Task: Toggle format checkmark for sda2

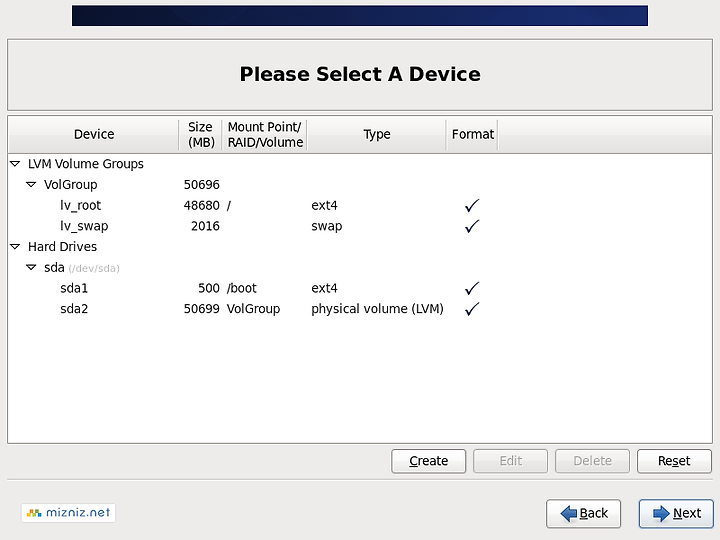Action: 472,309
